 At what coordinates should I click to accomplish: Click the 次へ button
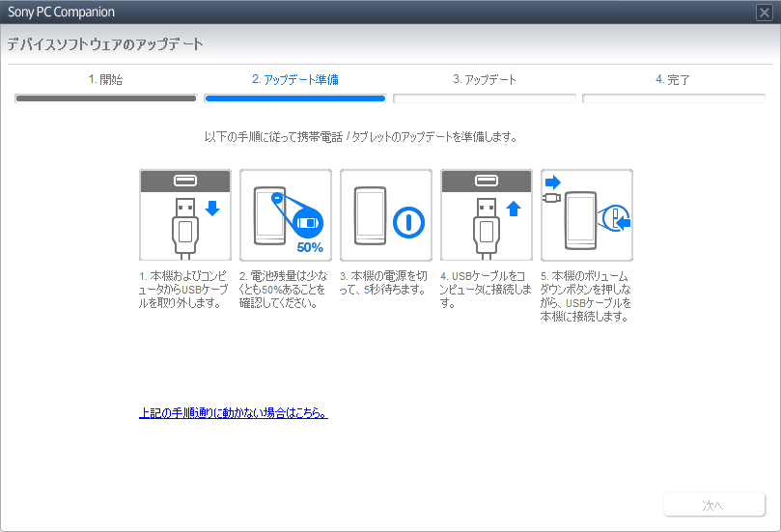[x=714, y=505]
